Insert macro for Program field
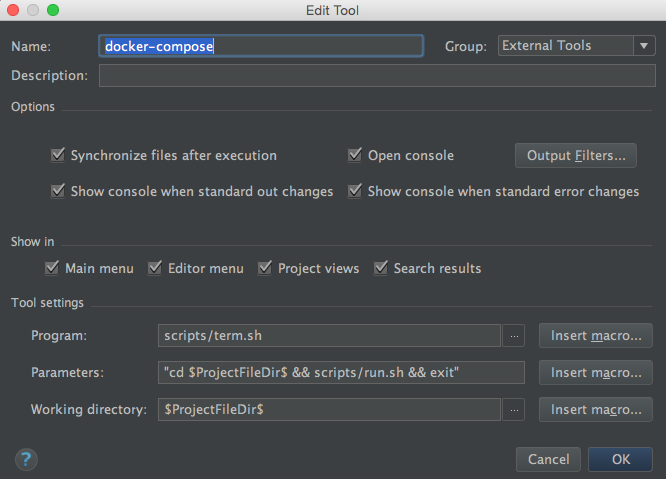The height and width of the screenshot is (479, 666). coord(596,335)
